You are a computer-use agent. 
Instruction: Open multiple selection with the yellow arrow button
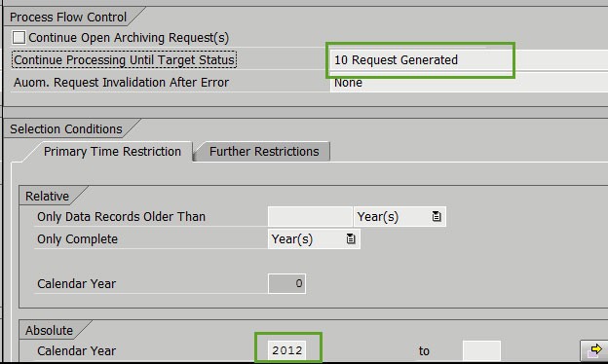(594, 350)
